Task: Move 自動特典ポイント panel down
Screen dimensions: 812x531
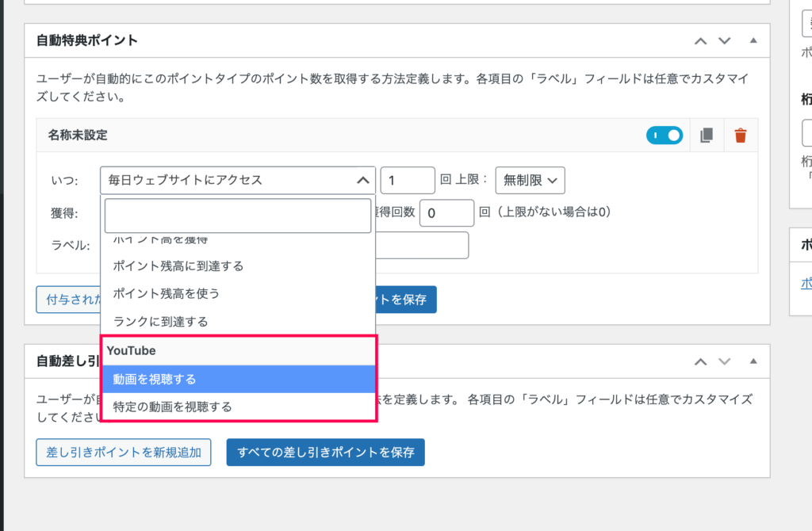Action: [725, 41]
